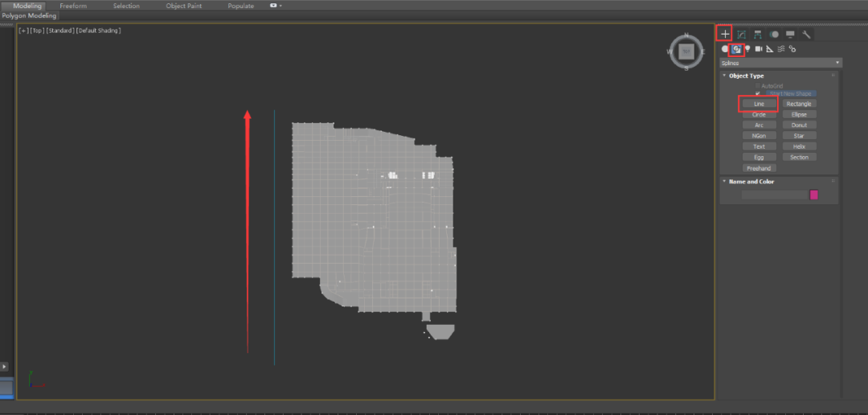The width and height of the screenshot is (868, 415).
Task: Expand the Polygon Modeling panel
Action: point(29,15)
